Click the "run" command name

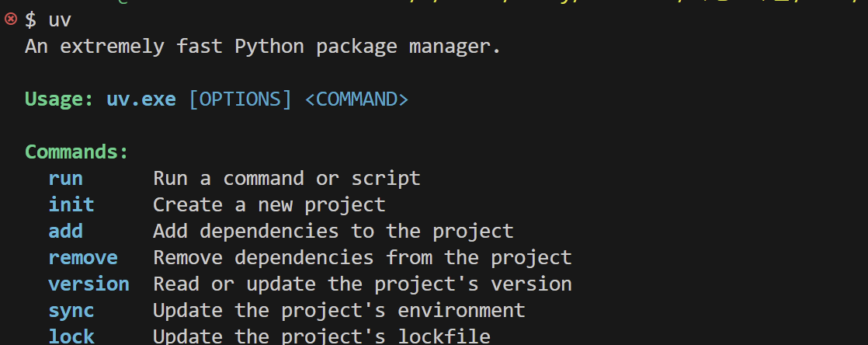click(x=65, y=178)
